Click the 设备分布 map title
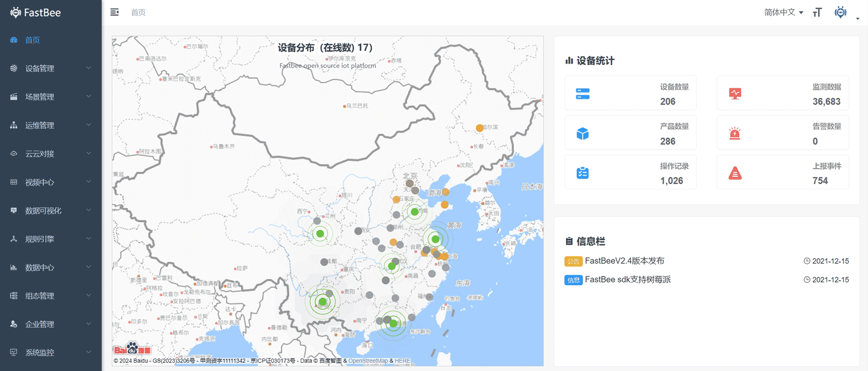This screenshot has height=371, width=868. tap(325, 48)
